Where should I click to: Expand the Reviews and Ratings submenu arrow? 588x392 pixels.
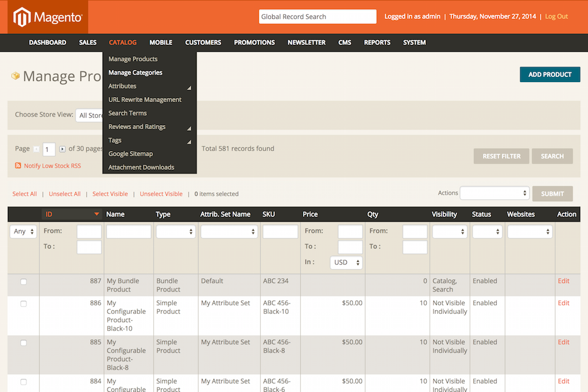189,128
